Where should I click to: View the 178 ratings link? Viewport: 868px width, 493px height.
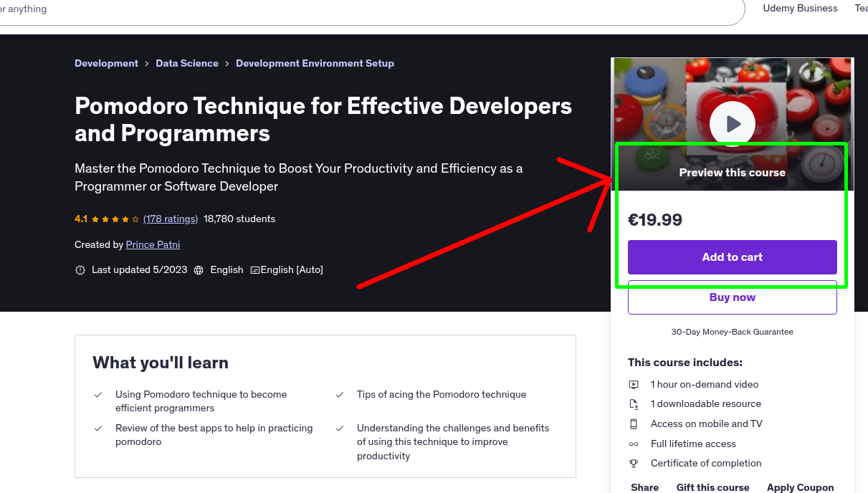(170, 219)
